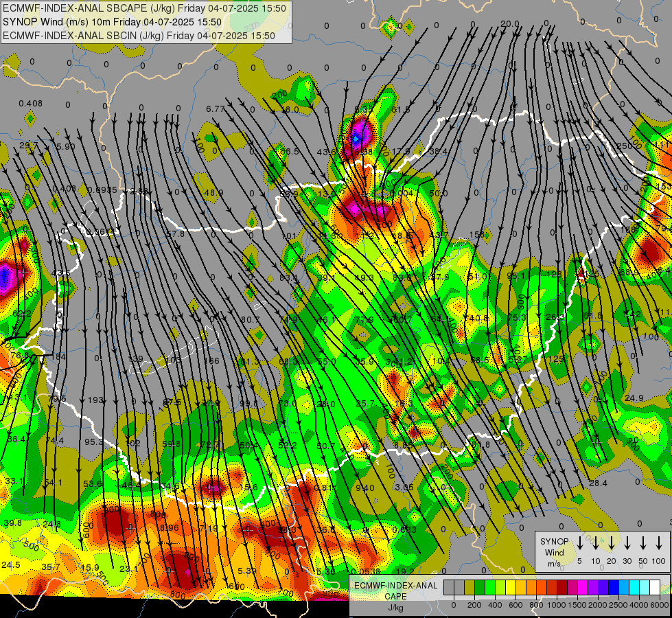Viewport: 672px width, 618px height.
Task: Pick the white swatch ending at 6000
Action: (x=654, y=587)
